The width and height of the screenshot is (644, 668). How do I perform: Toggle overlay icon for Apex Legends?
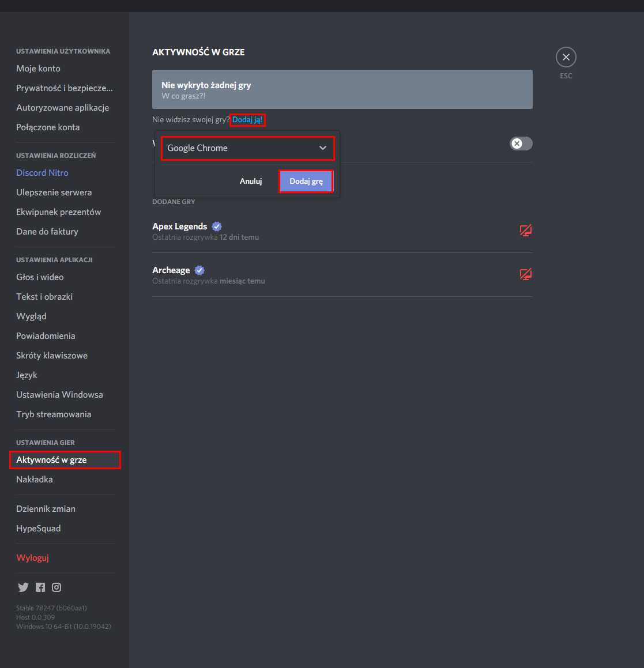525,231
